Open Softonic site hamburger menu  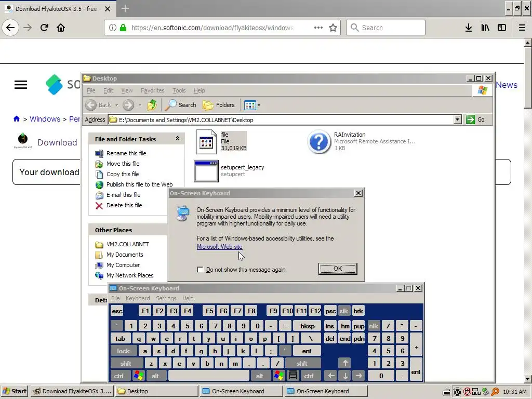click(x=21, y=85)
